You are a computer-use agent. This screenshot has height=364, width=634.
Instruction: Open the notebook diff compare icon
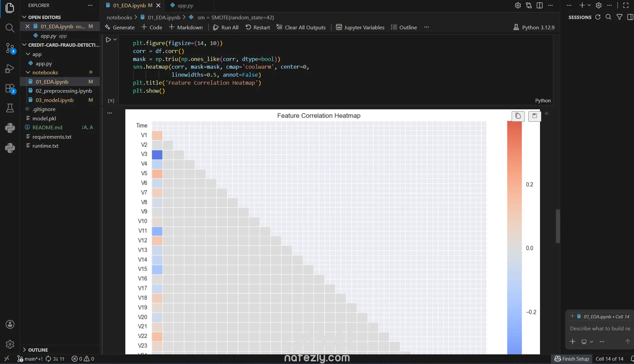529,5
